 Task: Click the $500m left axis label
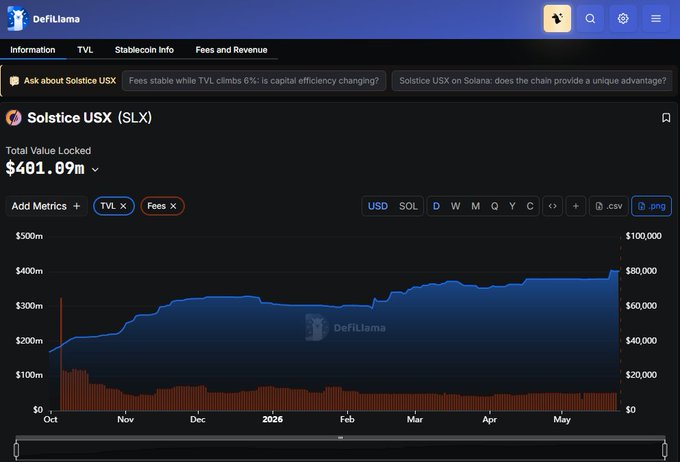(x=29, y=236)
